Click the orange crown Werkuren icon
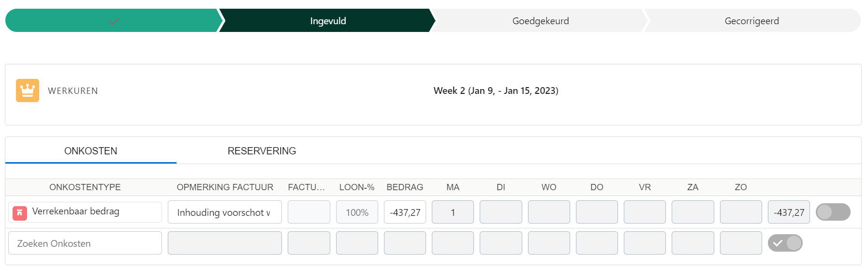 pyautogui.click(x=28, y=90)
